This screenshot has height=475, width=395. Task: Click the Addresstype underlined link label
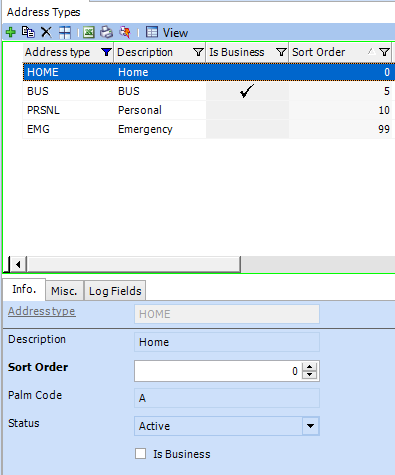coord(42,311)
